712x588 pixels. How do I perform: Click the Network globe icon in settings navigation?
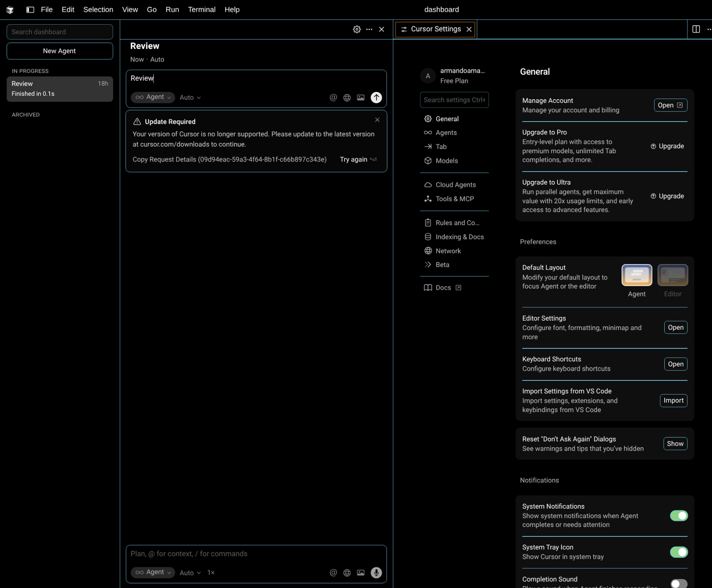tap(428, 251)
